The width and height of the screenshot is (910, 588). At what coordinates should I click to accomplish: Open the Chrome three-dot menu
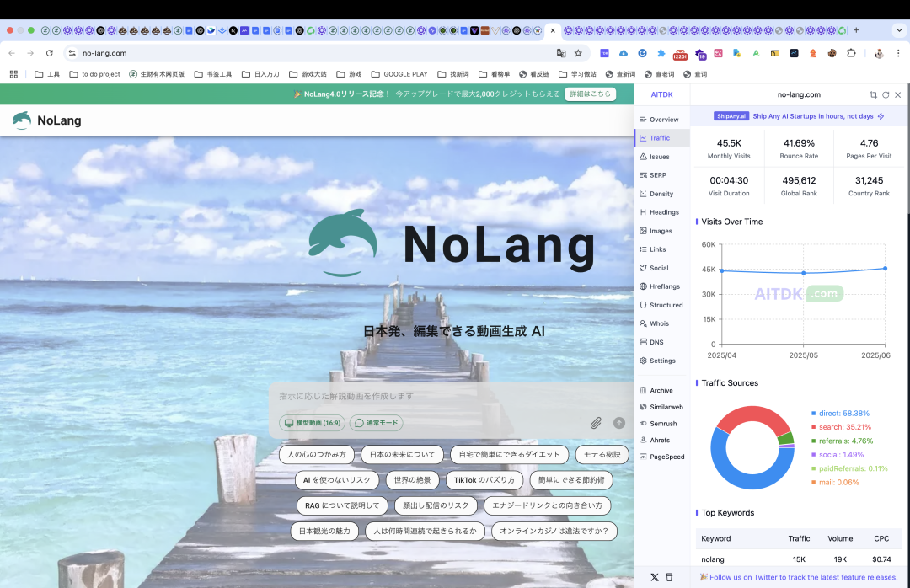pos(898,53)
